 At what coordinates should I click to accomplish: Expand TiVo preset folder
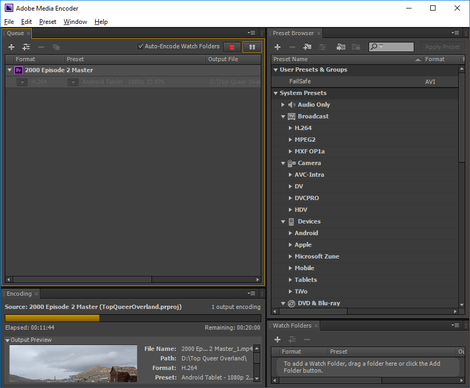coord(290,291)
